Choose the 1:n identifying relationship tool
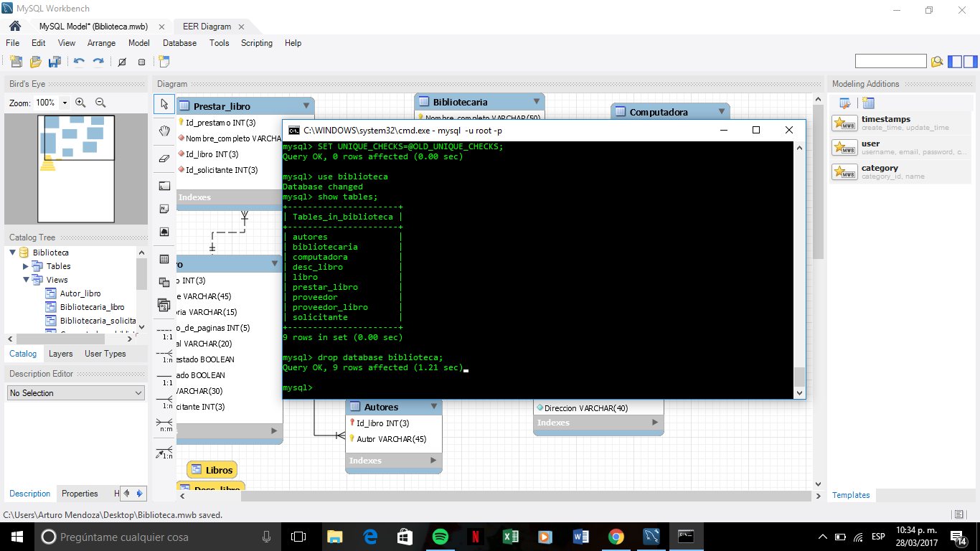The height and width of the screenshot is (551, 980). pos(164,402)
